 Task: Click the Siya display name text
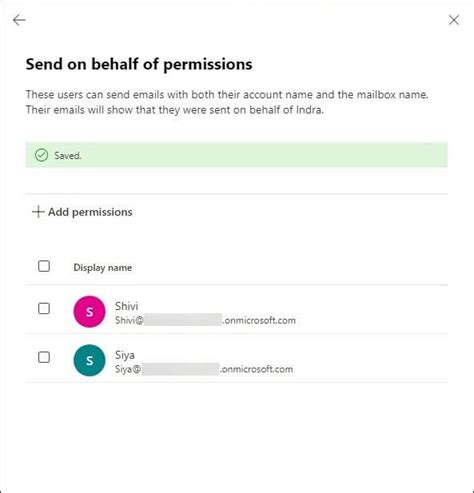click(125, 355)
